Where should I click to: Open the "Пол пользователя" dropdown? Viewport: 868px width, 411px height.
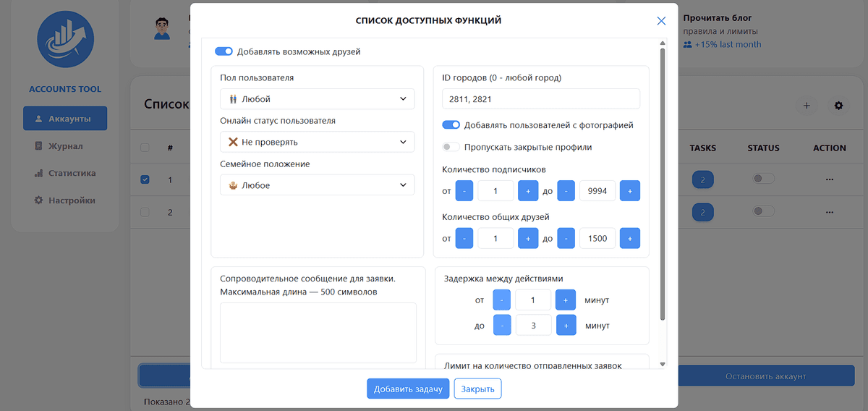317,99
